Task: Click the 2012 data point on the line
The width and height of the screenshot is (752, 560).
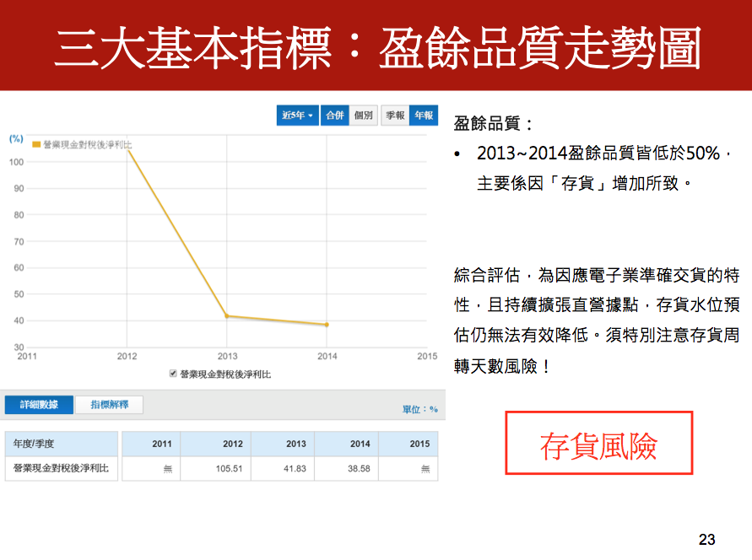Action: [x=128, y=148]
